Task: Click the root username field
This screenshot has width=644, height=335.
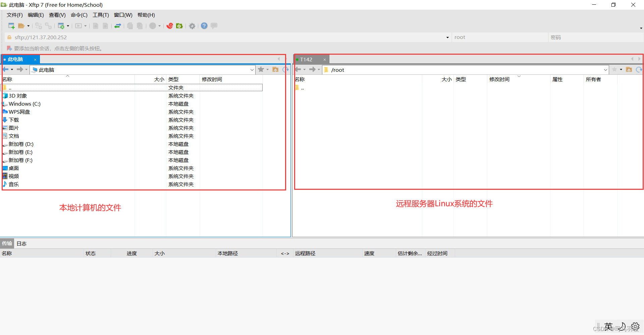Action: (x=500, y=37)
